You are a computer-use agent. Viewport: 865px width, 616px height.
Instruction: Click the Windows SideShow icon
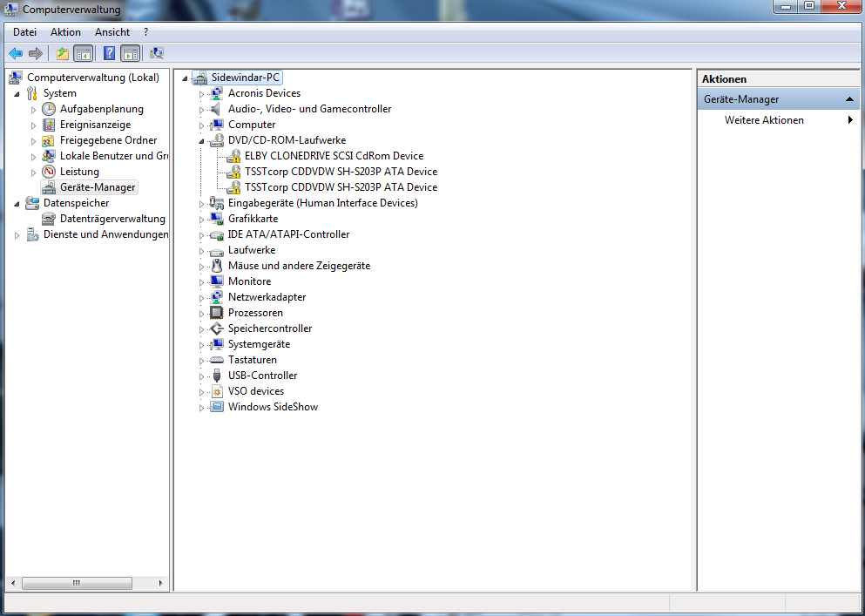[x=217, y=407]
